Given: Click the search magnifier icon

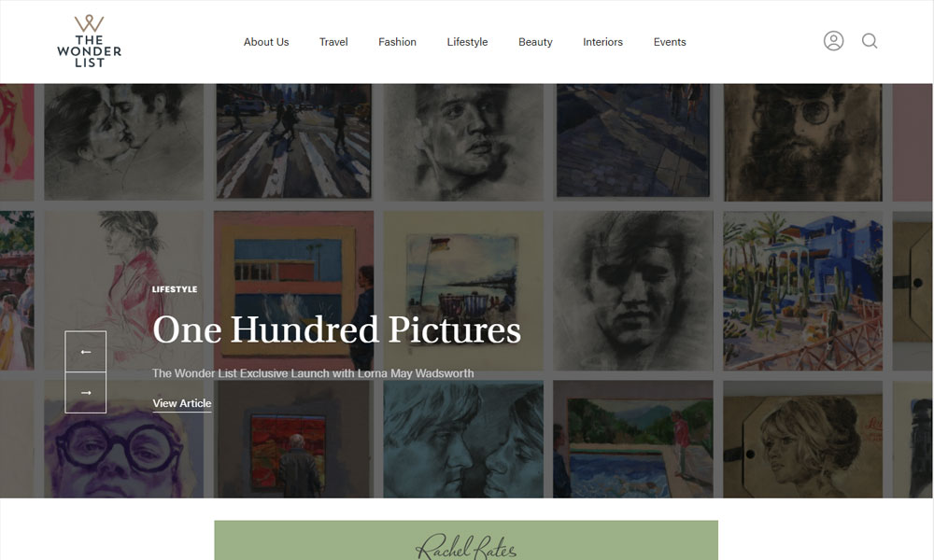Looking at the screenshot, I should point(870,41).
